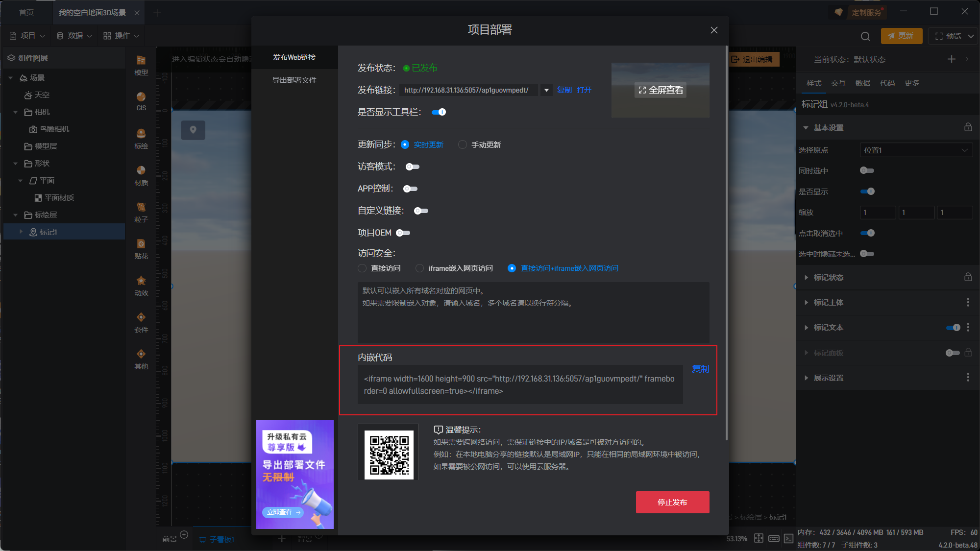Screen dimensions: 980x551
Task: Click the QR code image
Action: click(x=389, y=455)
